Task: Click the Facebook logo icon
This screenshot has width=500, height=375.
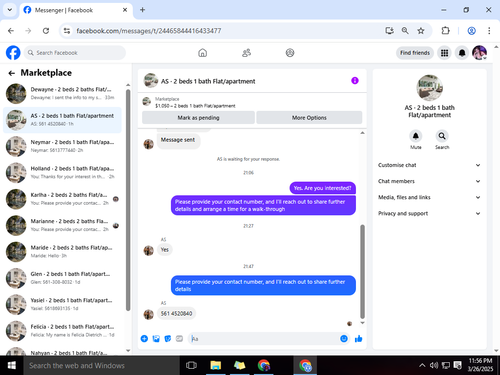Action: tap(13, 53)
